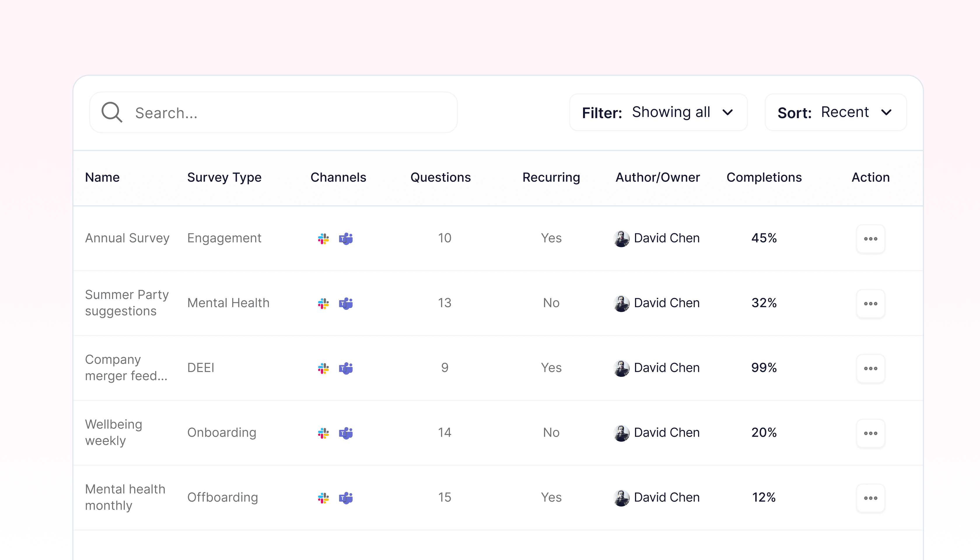Click David Chen avatar in Annual Survey row

[x=621, y=239]
